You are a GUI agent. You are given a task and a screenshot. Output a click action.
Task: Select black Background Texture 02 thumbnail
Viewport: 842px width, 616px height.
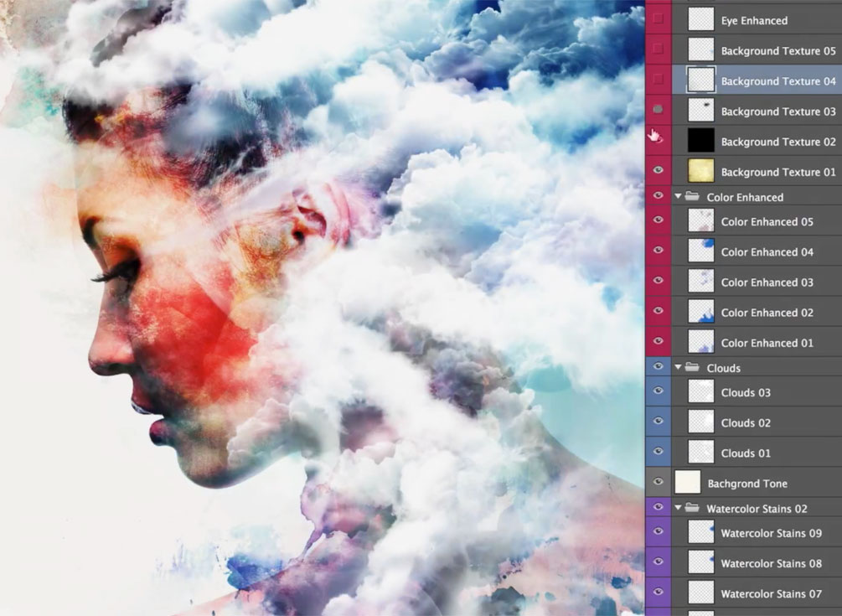coord(701,140)
